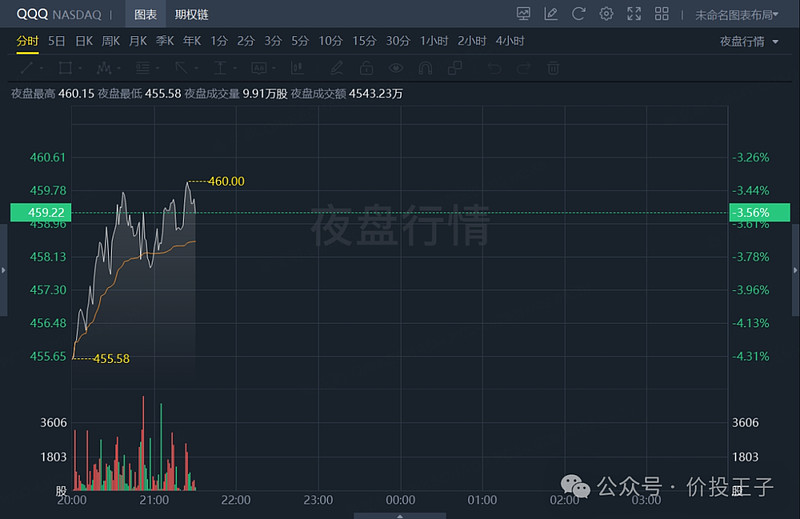Click the 460.00 high price marker

click(226, 181)
